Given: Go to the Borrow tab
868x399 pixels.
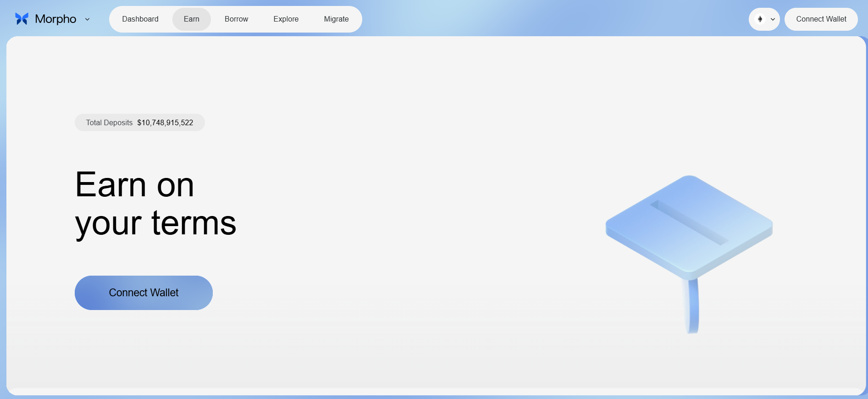Looking at the screenshot, I should pyautogui.click(x=236, y=19).
